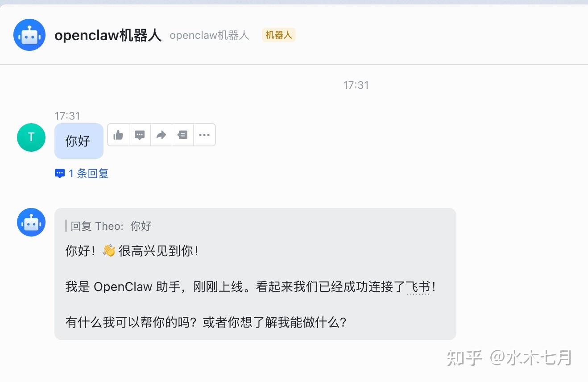Open the openclaw机器人 chat title
The width and height of the screenshot is (588, 382).
108,35
